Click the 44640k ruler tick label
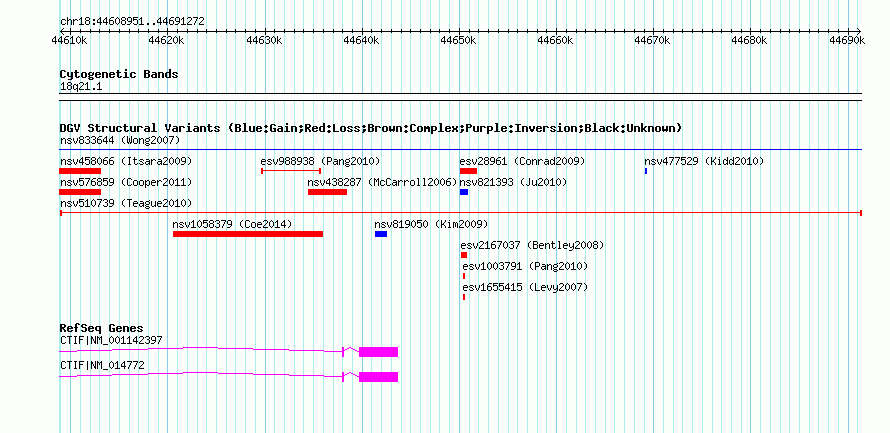This screenshot has width=890, height=433. coord(361,40)
